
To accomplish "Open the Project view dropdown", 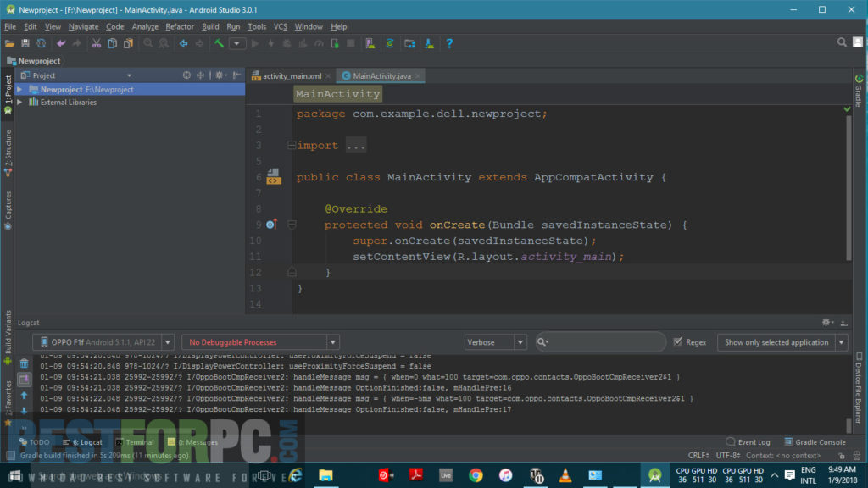I will click(x=129, y=75).
